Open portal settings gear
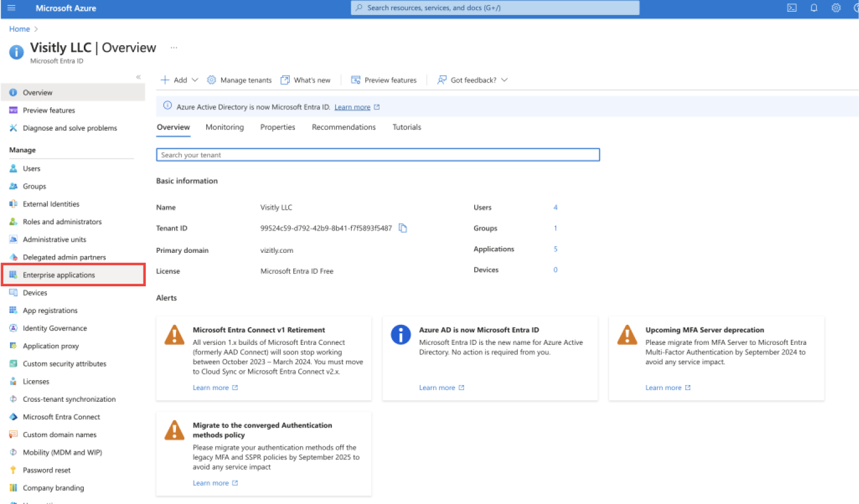The width and height of the screenshot is (859, 504). [836, 8]
